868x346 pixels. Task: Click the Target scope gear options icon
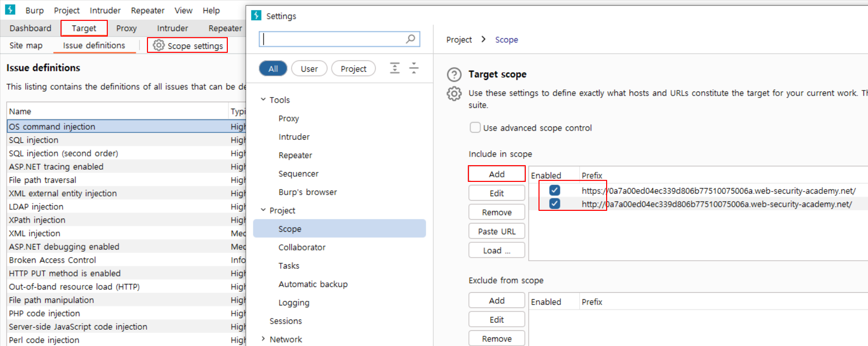tap(454, 94)
